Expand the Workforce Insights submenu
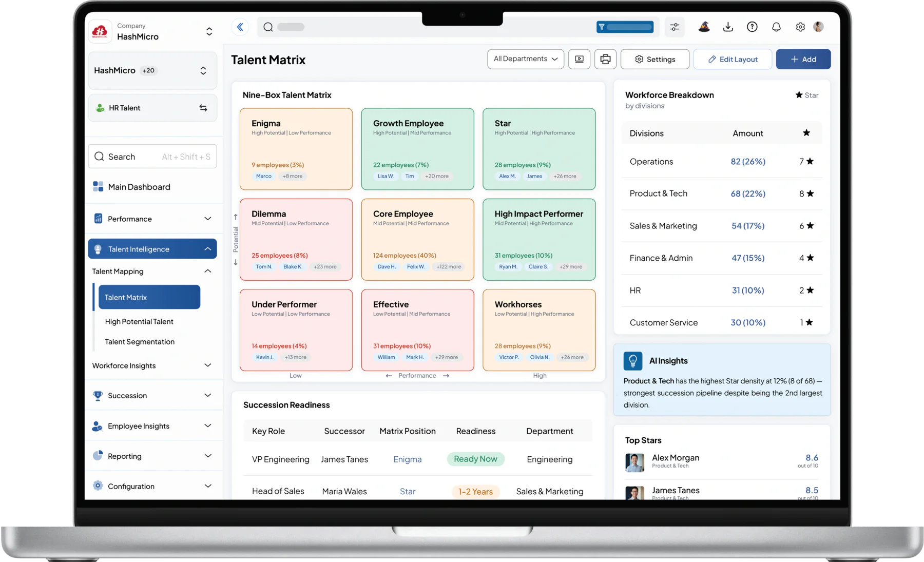 click(152, 365)
